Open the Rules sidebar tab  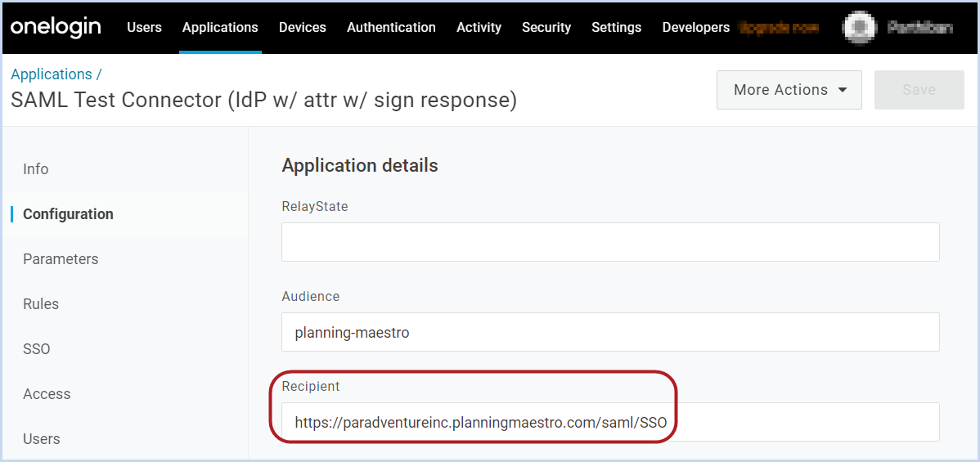point(41,304)
